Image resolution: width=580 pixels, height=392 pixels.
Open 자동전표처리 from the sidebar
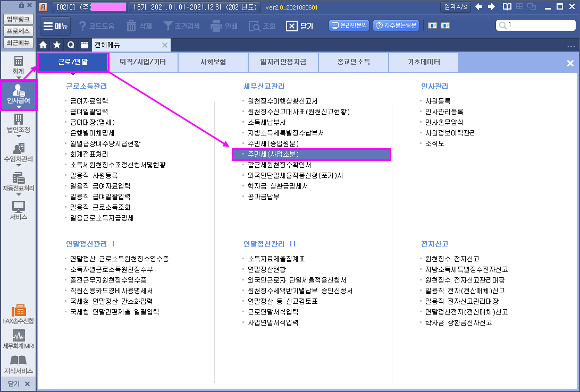19,182
